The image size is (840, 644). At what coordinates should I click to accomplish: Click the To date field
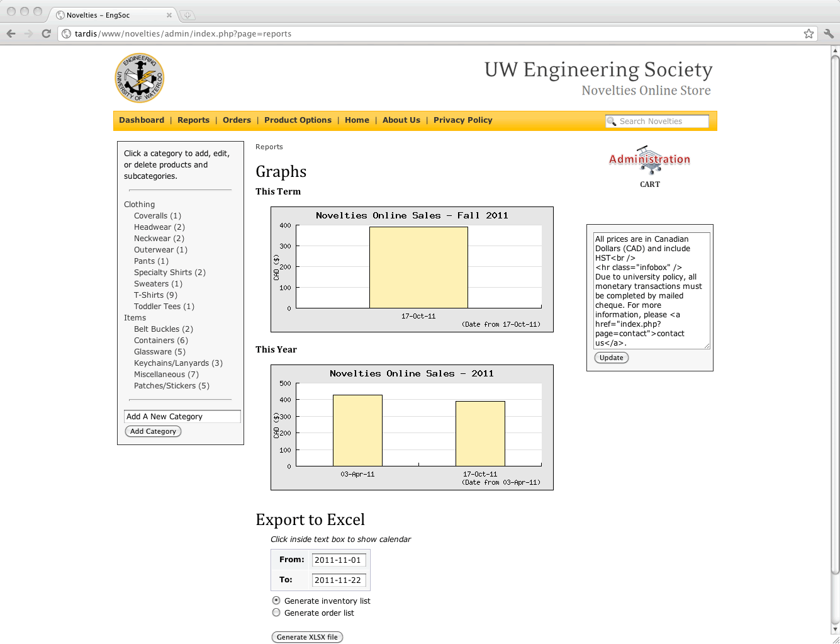[339, 580]
